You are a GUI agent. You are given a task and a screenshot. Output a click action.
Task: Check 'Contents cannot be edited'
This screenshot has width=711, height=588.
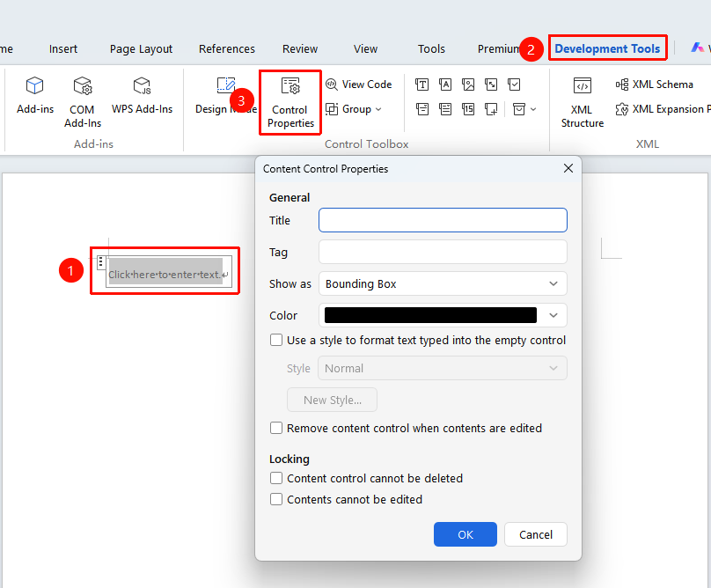(x=276, y=499)
